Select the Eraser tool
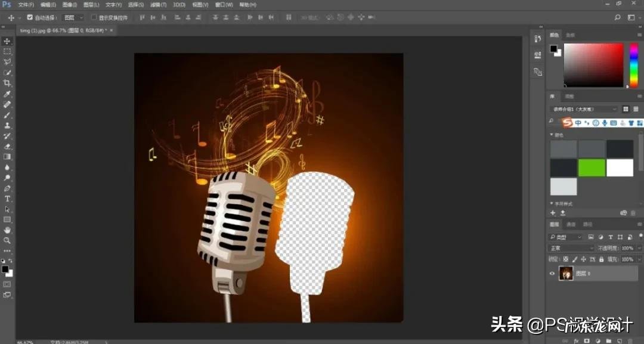 click(7, 146)
